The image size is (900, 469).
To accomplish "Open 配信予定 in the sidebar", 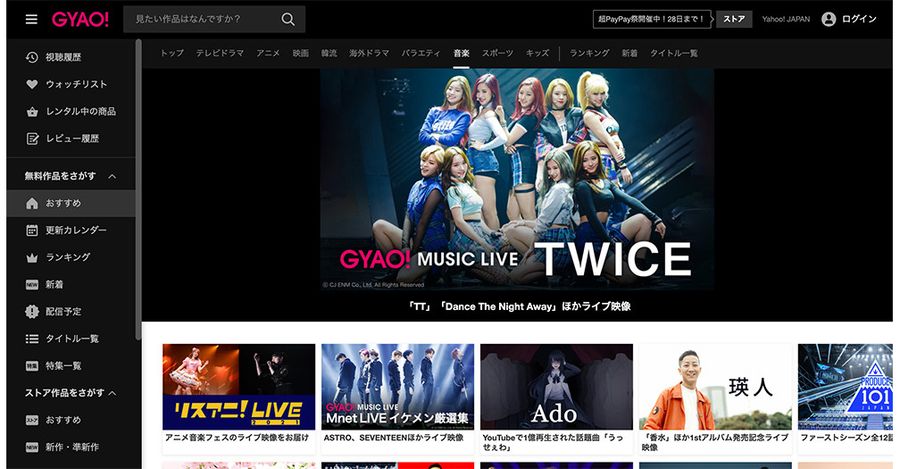I will tap(64, 312).
